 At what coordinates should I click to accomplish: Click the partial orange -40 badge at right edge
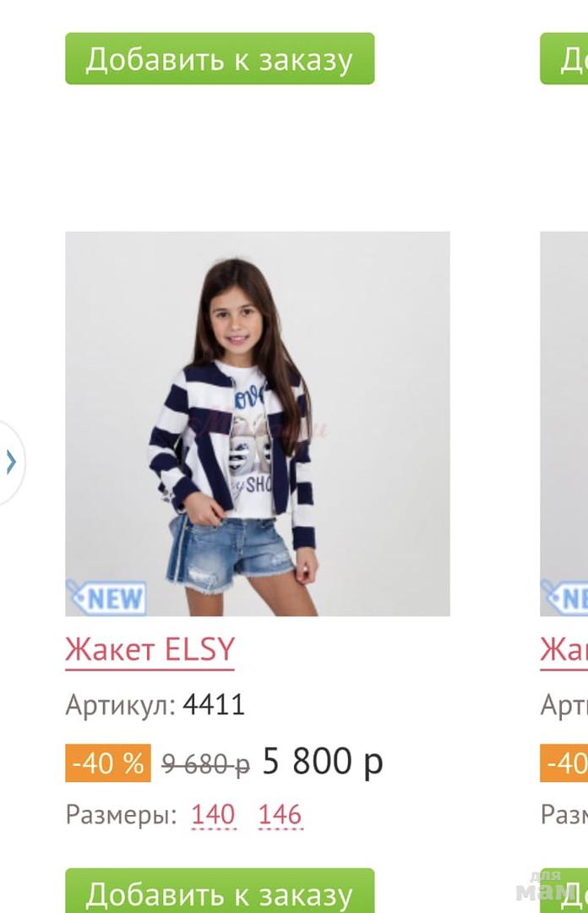coord(564,763)
